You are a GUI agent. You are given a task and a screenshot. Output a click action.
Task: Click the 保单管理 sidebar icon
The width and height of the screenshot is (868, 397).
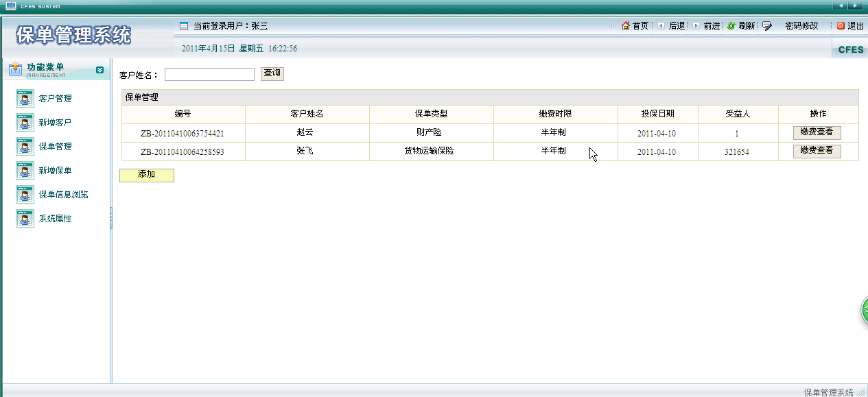click(25, 147)
